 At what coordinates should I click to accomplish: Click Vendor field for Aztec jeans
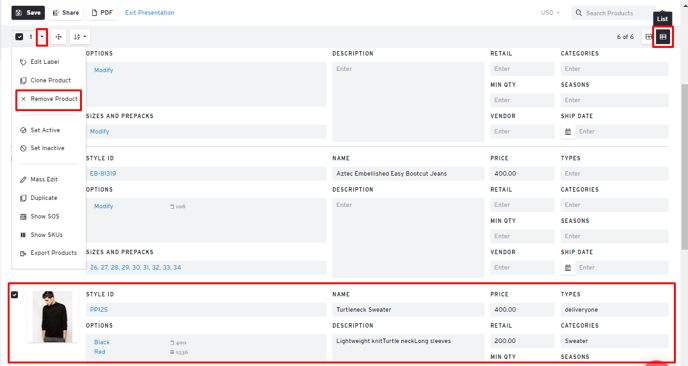coord(523,268)
